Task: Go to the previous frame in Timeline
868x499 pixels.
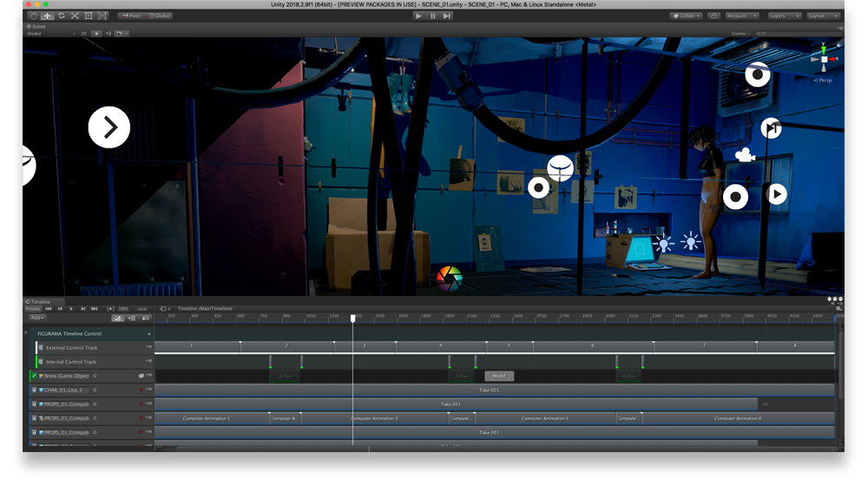Action: pyautogui.click(x=61, y=309)
